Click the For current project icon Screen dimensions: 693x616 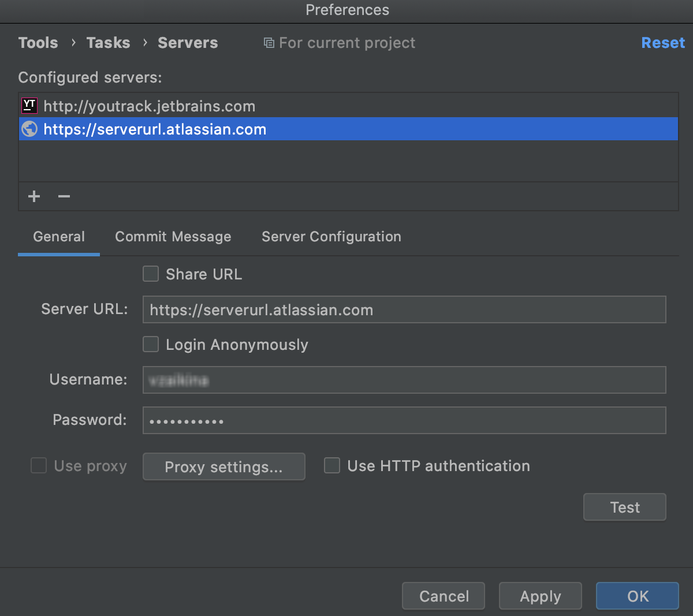269,43
